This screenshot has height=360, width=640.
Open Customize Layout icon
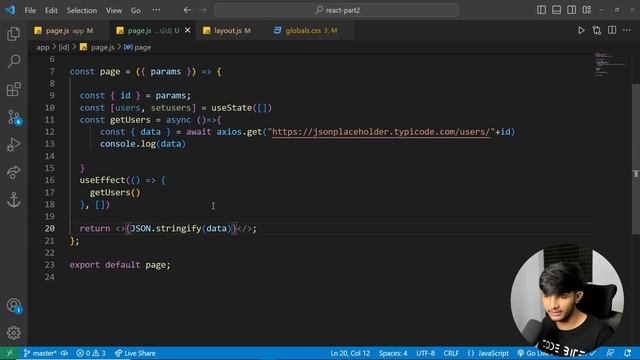click(587, 10)
